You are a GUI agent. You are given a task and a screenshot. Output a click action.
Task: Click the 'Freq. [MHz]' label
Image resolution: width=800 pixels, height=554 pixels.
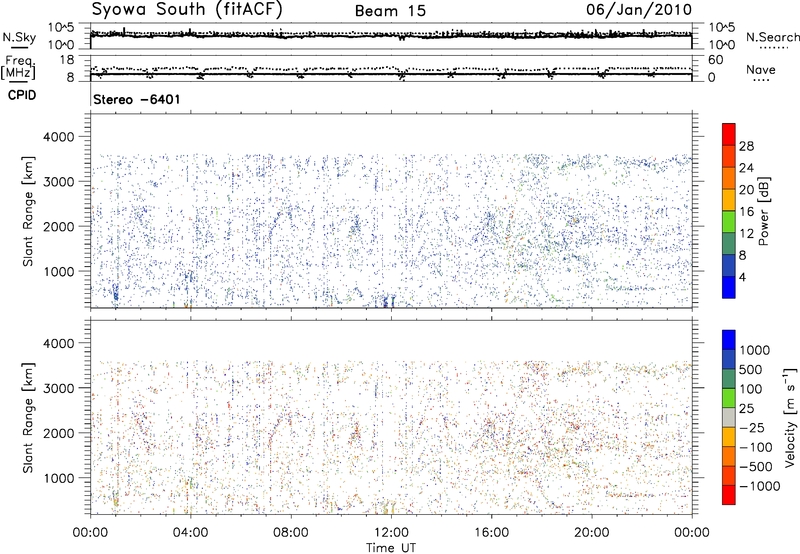19,67
